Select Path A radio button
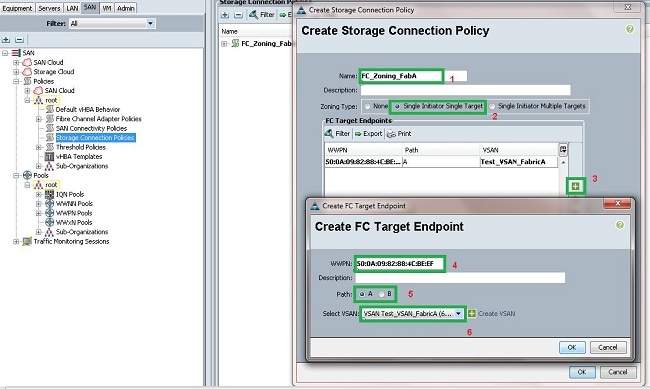650x389 pixels. click(x=362, y=294)
